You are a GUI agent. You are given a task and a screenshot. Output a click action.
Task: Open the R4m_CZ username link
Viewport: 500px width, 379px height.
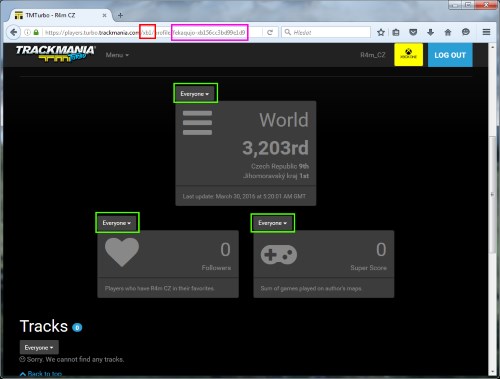(x=373, y=55)
